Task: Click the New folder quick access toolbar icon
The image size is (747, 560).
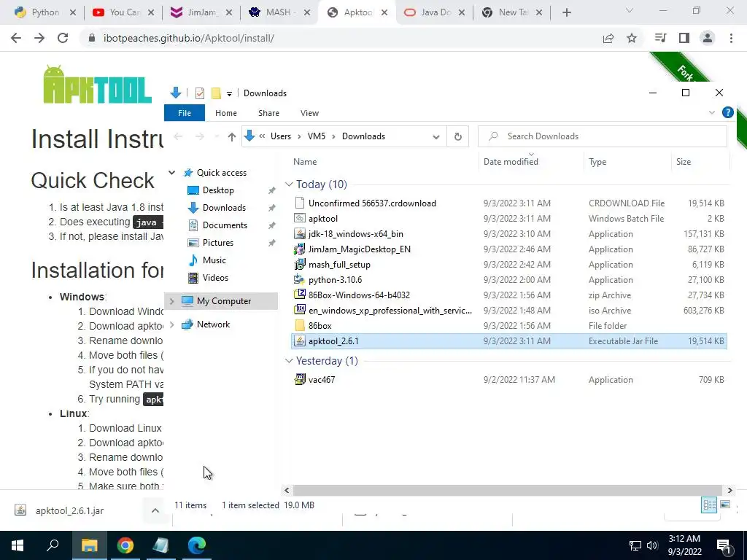Action: pos(216,93)
